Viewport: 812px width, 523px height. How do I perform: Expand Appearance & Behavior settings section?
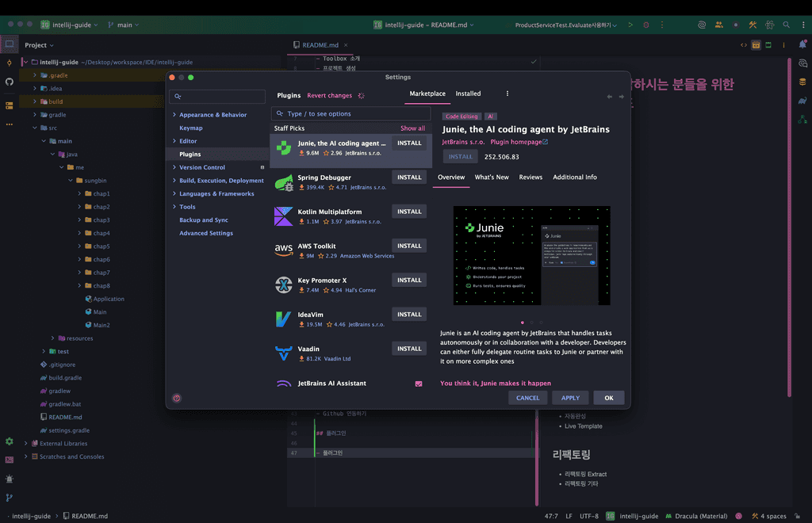click(174, 115)
